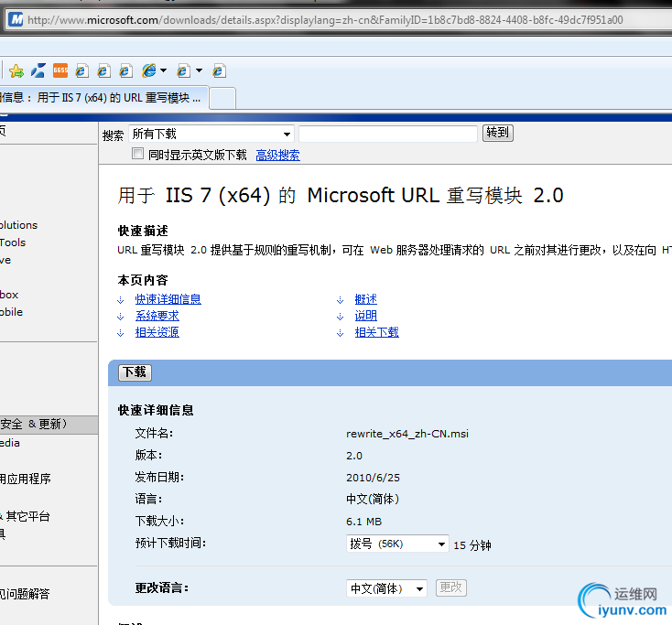Viewport: 672px width, 625px height.
Task: Click the favorites star icon
Action: tap(16, 70)
